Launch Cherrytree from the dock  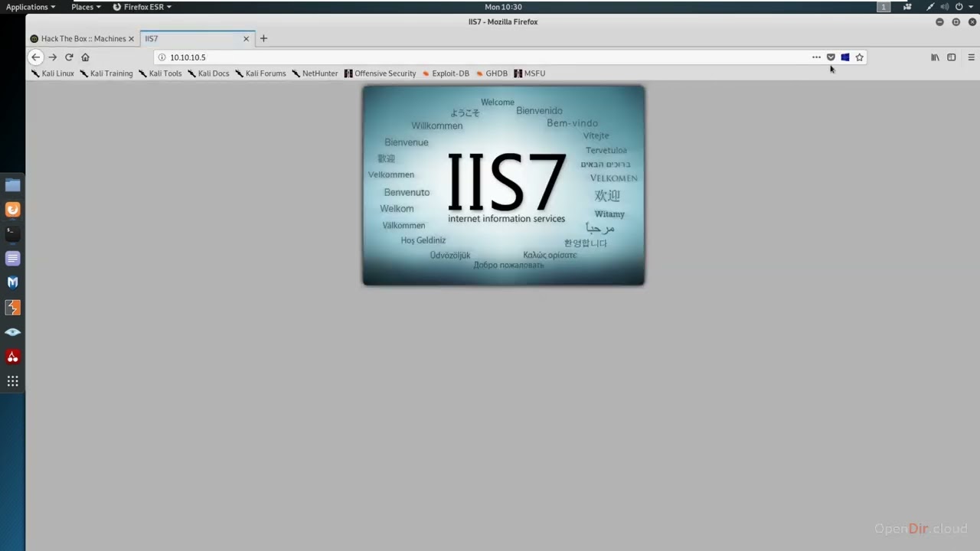tap(13, 357)
